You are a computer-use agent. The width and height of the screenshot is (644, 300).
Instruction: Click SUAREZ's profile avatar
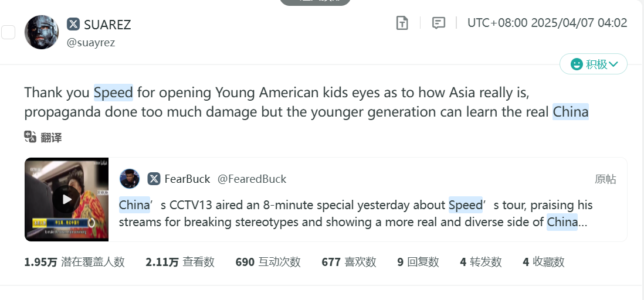(x=42, y=32)
